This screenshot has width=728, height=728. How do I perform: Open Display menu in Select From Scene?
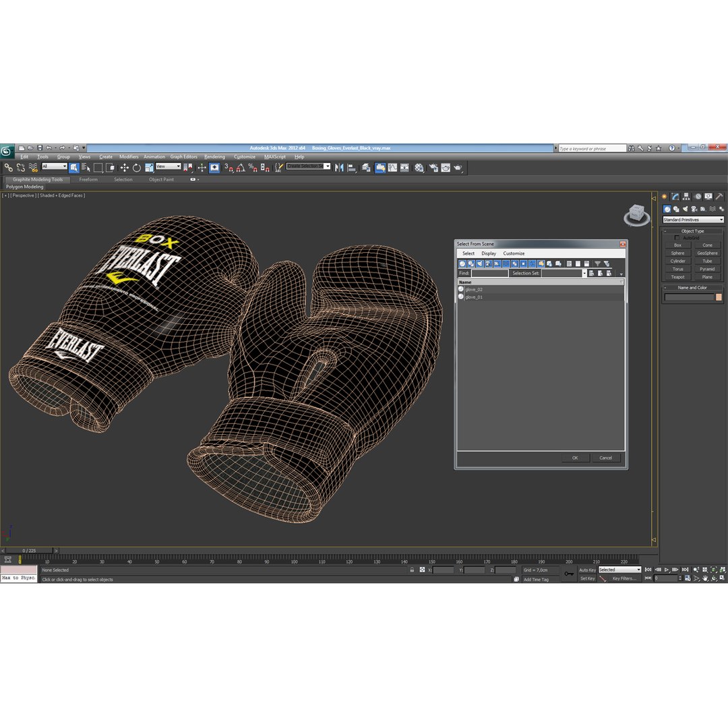[x=489, y=253]
